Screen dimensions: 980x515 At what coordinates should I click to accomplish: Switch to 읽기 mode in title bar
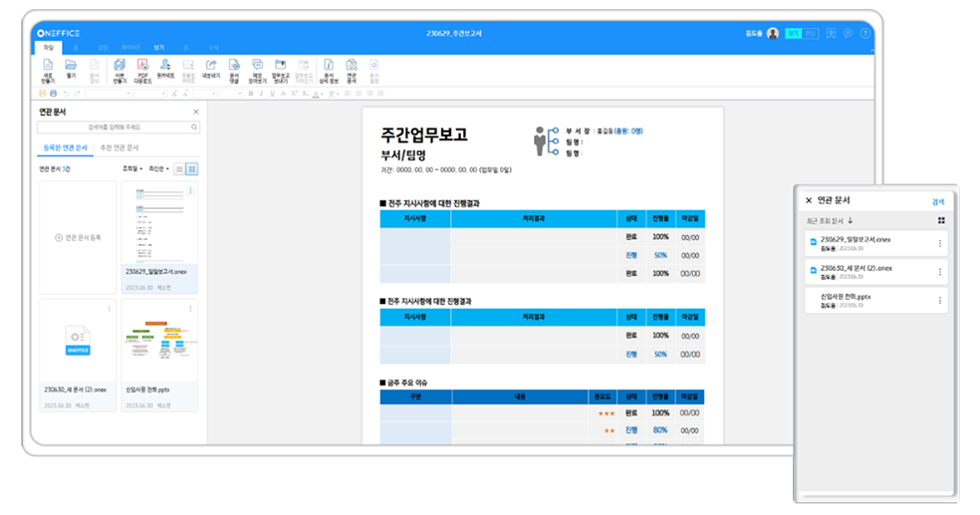pyautogui.click(x=793, y=33)
